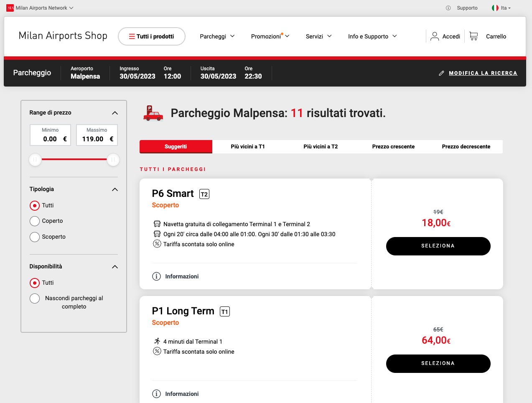Switch to Più vicini a T1 tab

click(248, 147)
